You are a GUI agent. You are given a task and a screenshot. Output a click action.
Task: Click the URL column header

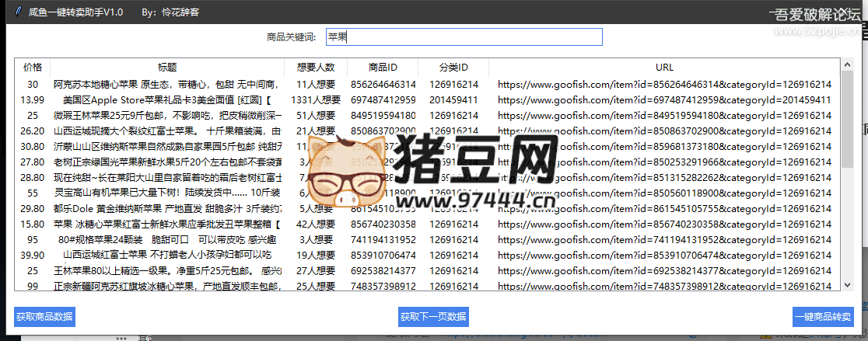[x=664, y=68]
